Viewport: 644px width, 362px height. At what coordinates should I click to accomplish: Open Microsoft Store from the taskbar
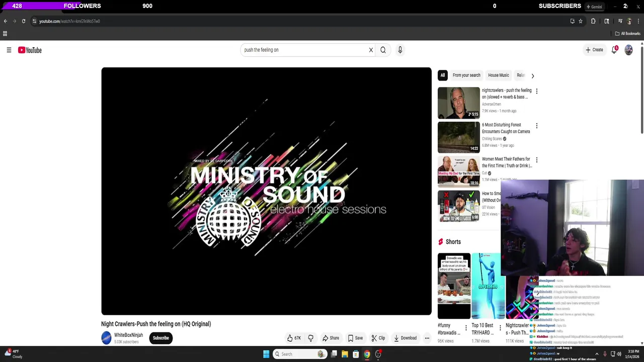tap(356, 354)
